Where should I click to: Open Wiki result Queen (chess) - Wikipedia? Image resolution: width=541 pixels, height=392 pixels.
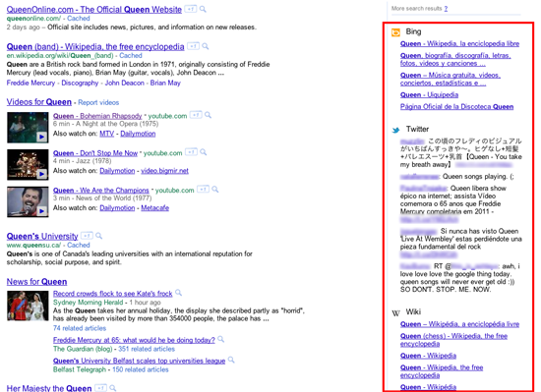(x=453, y=340)
